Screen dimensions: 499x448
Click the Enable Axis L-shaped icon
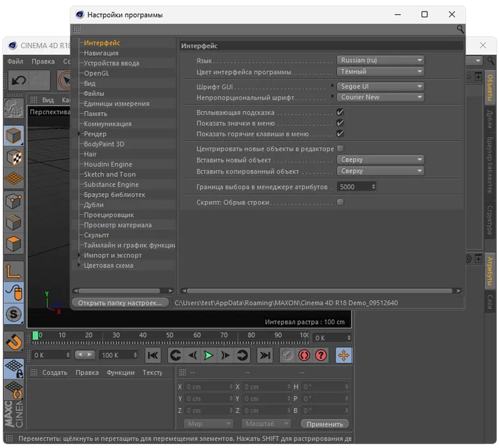point(13,271)
